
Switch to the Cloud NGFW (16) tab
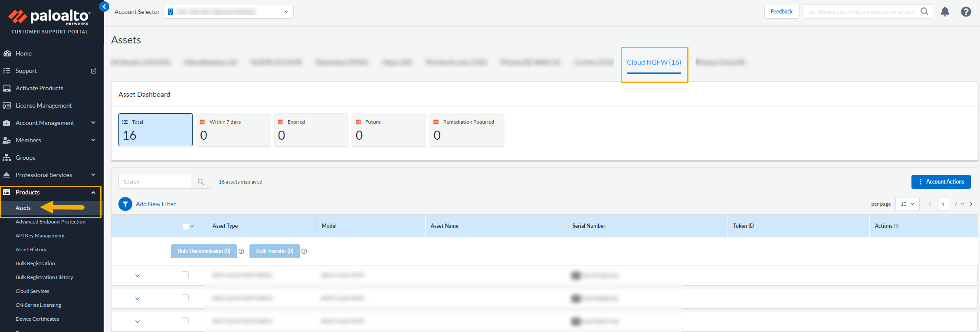coord(654,62)
